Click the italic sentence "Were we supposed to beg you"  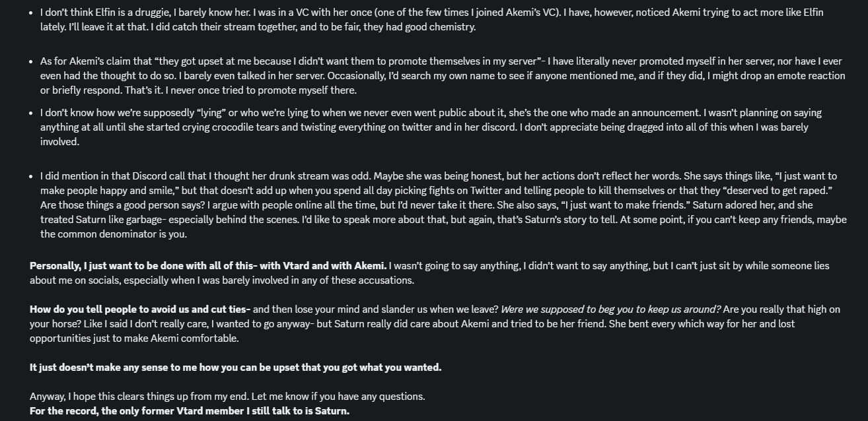tap(610, 309)
